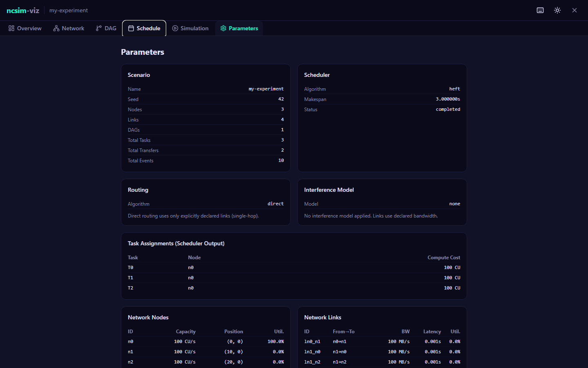Click the Simulation play icon
The width and height of the screenshot is (588, 368).
click(175, 28)
